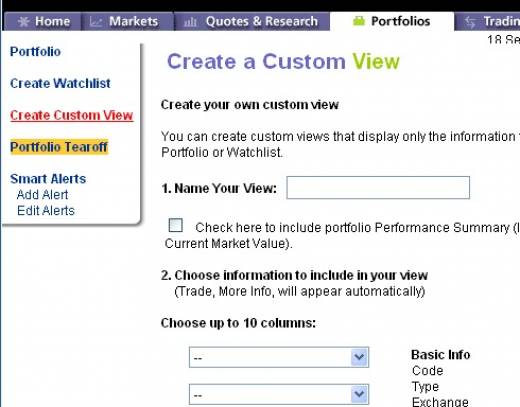Switch to the Quotes & Research tab
Screen dimensions: 520x407
click(252, 21)
